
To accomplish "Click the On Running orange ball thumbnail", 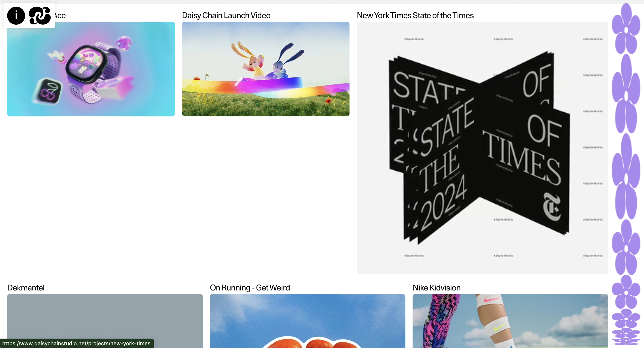I will tap(307, 321).
